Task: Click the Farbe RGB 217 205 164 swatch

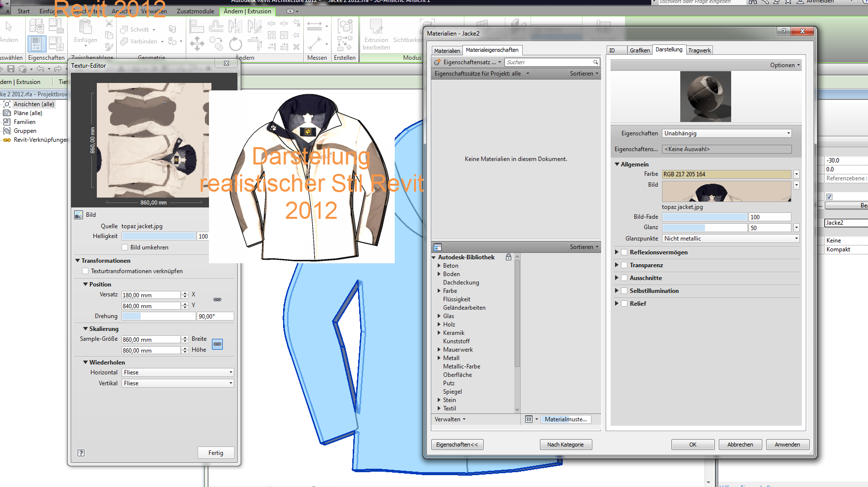Action: tap(726, 174)
